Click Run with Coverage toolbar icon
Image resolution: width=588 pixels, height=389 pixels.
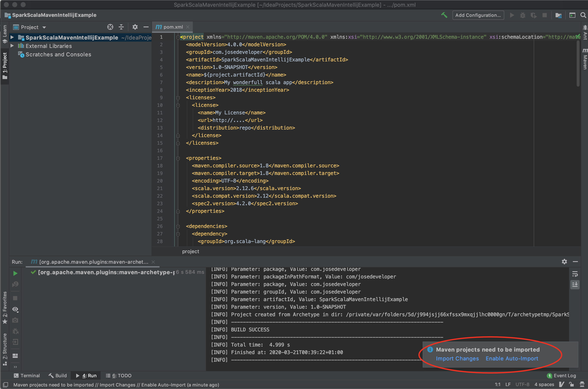click(534, 15)
